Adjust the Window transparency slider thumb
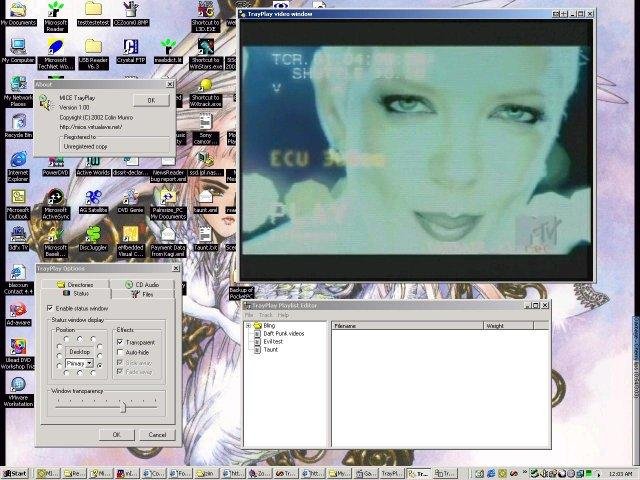 (123, 407)
